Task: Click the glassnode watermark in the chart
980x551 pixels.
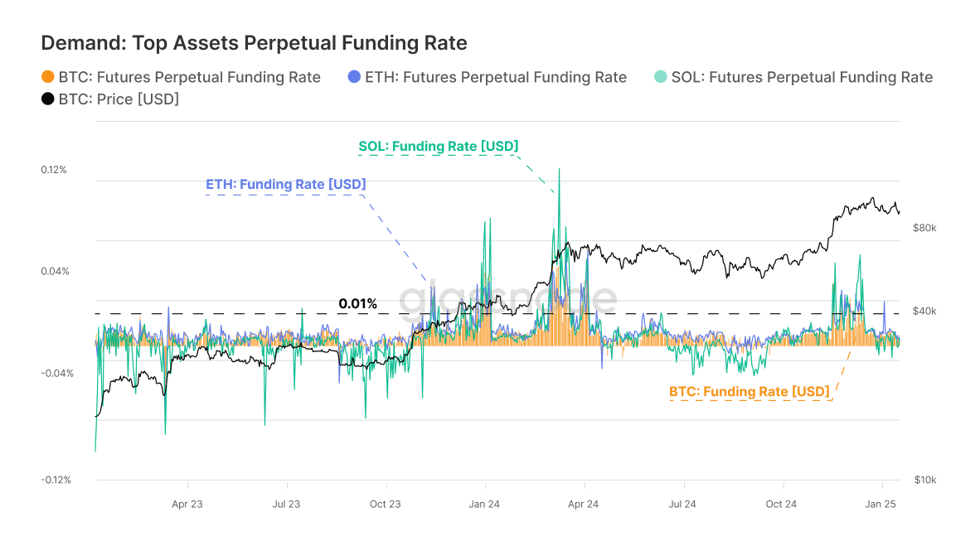Action: 508,300
